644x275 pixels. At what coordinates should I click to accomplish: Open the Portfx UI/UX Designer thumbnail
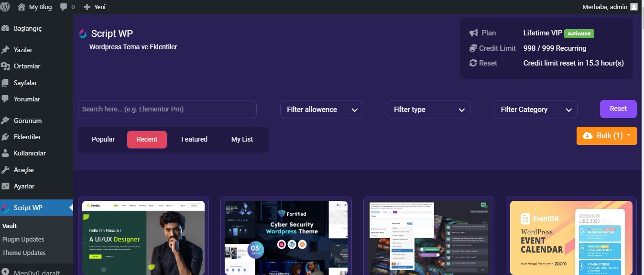tap(143, 238)
